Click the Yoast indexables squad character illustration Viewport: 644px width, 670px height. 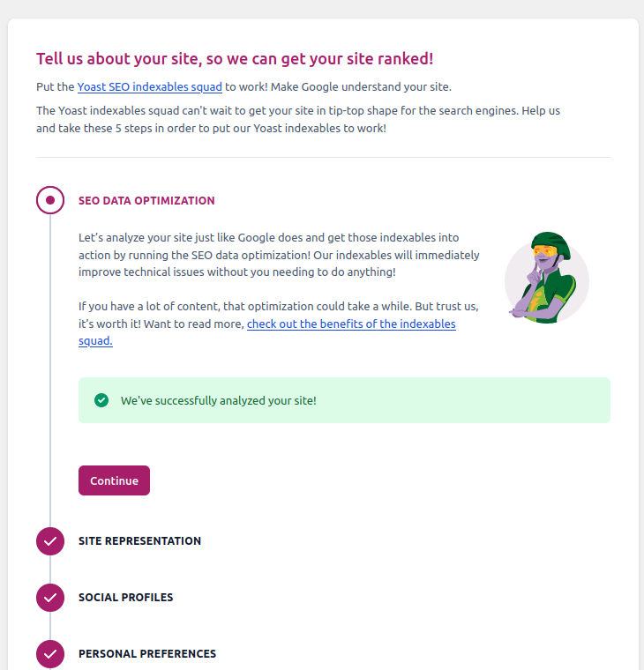pyautogui.click(x=547, y=278)
